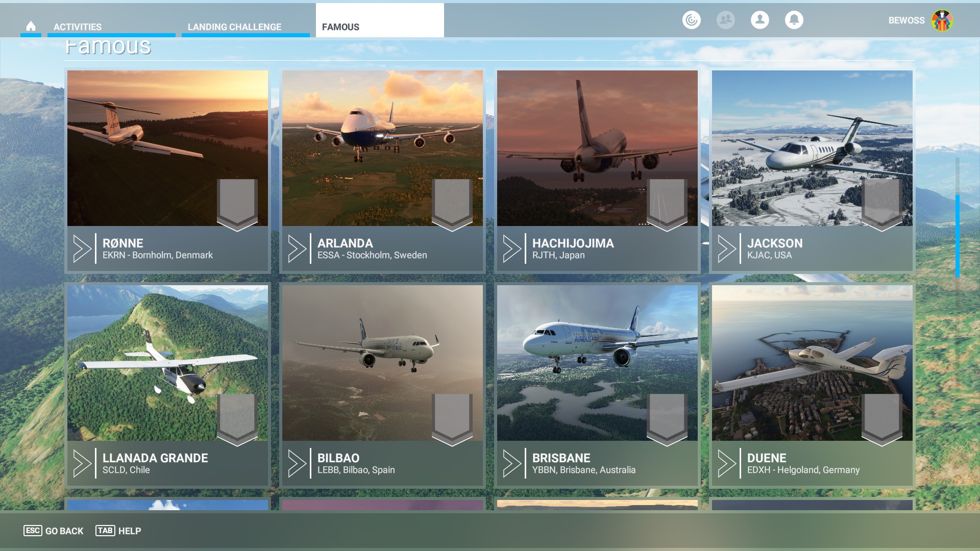
Task: Click the ARLANDA challenge title
Action: coord(345,243)
